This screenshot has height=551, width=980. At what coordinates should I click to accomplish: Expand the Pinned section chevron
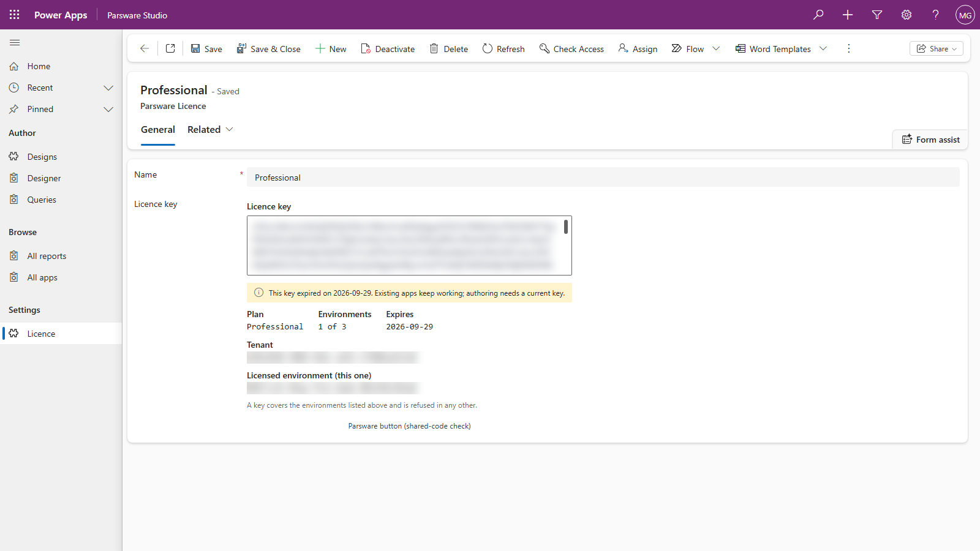pos(108,109)
